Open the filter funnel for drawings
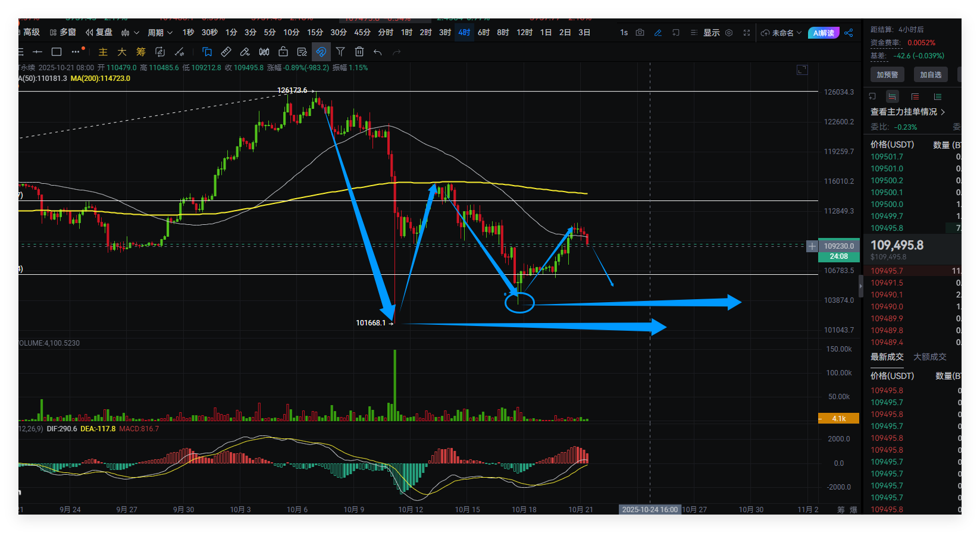980x533 pixels. (x=340, y=52)
